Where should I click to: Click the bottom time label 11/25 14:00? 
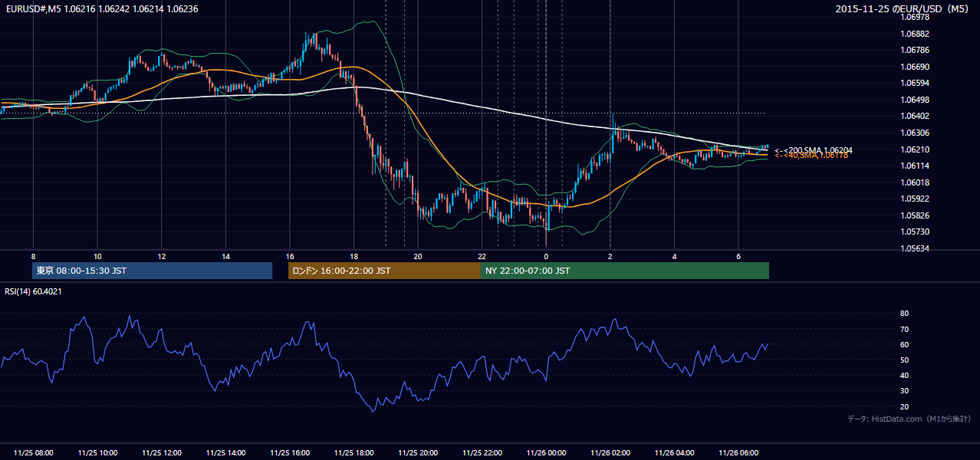tap(225, 453)
